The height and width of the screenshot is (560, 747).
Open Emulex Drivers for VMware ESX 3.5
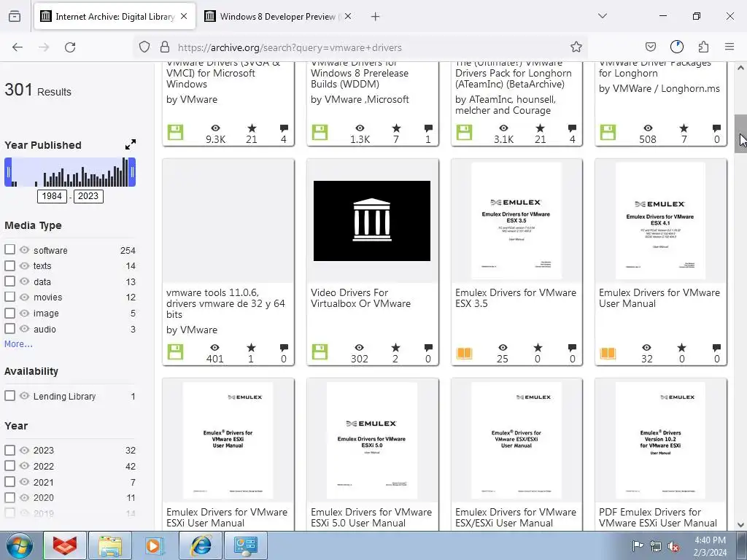point(516,298)
